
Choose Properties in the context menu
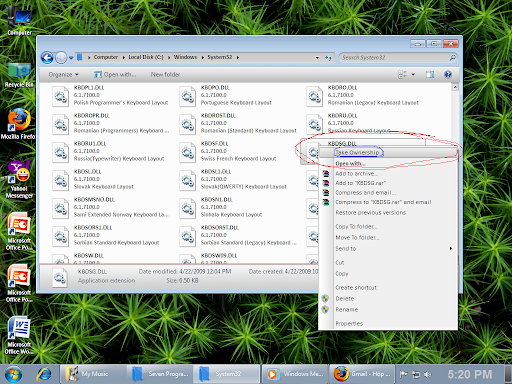click(388, 324)
